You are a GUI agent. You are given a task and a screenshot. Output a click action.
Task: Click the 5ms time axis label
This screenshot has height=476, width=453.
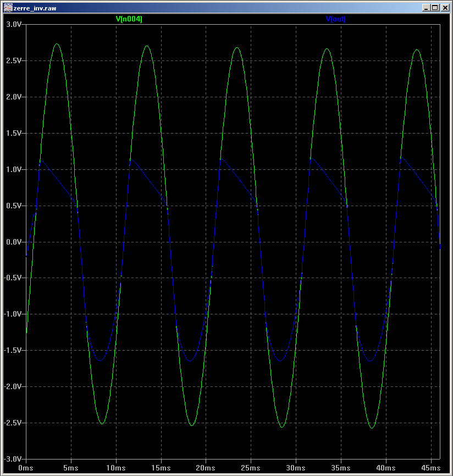[71, 468]
